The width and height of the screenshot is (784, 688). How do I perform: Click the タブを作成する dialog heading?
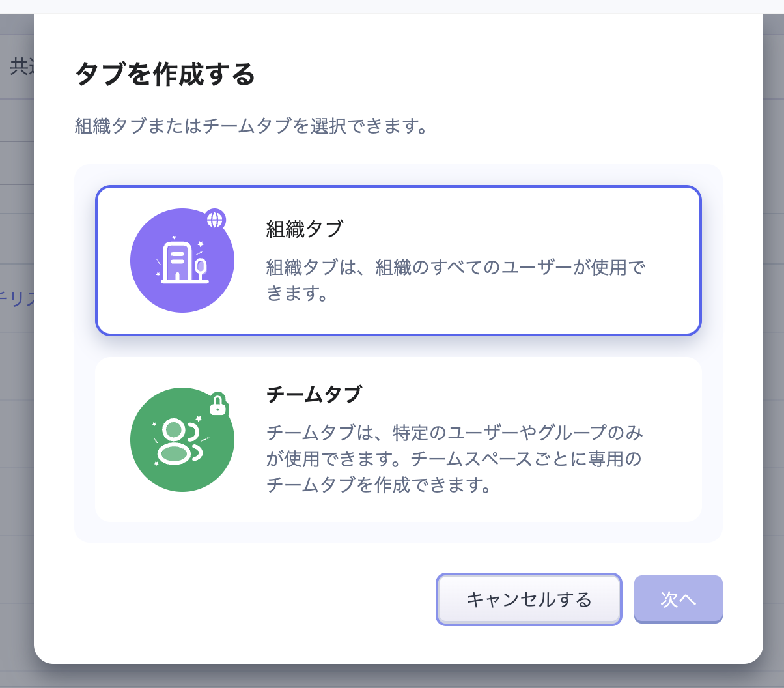click(165, 74)
